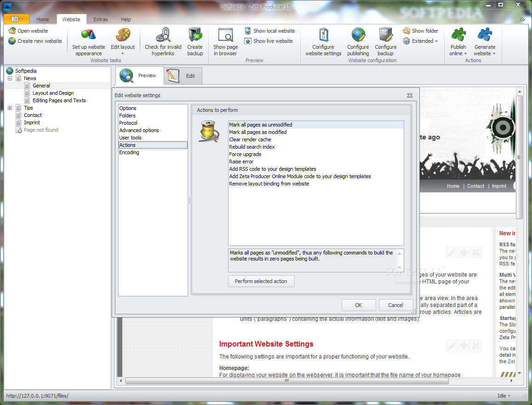Select Editing Pages and Texts page
The image size is (532, 405).
[x=59, y=100]
